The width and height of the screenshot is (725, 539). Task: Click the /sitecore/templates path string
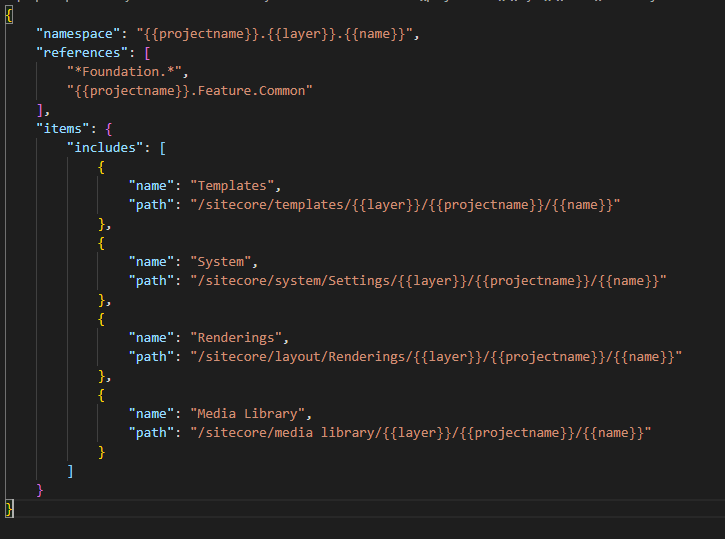(x=405, y=205)
